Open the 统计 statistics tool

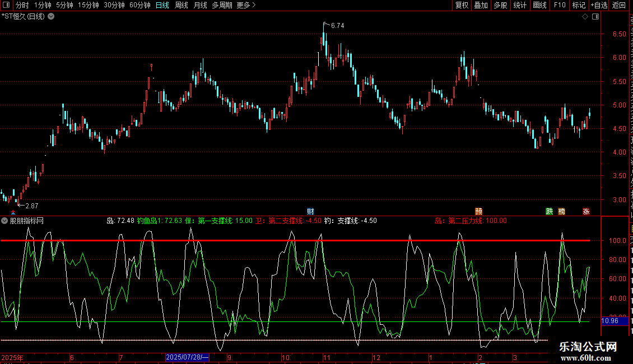(x=519, y=5)
